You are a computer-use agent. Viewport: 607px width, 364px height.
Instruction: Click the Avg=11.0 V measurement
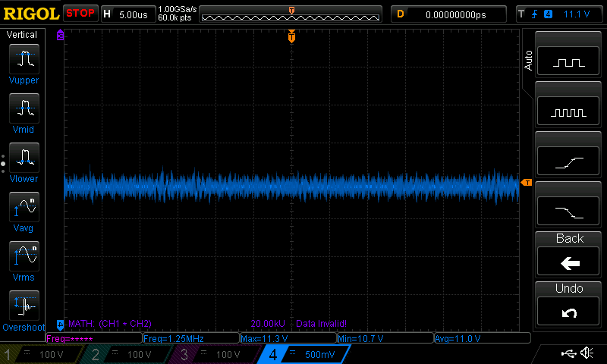pyautogui.click(x=483, y=338)
